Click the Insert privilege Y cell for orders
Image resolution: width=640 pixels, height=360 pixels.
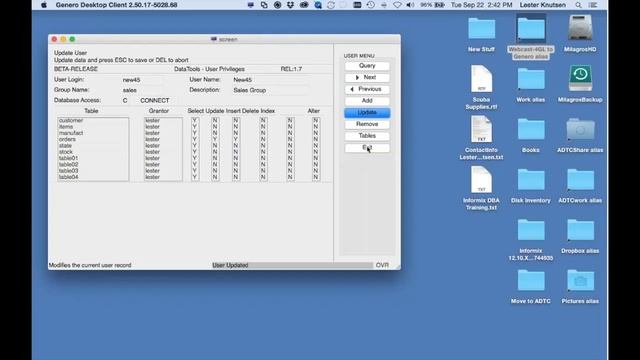(x=236, y=139)
